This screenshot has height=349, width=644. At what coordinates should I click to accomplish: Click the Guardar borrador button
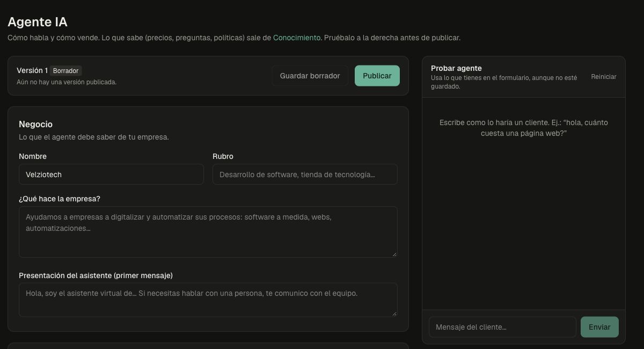pyautogui.click(x=310, y=76)
